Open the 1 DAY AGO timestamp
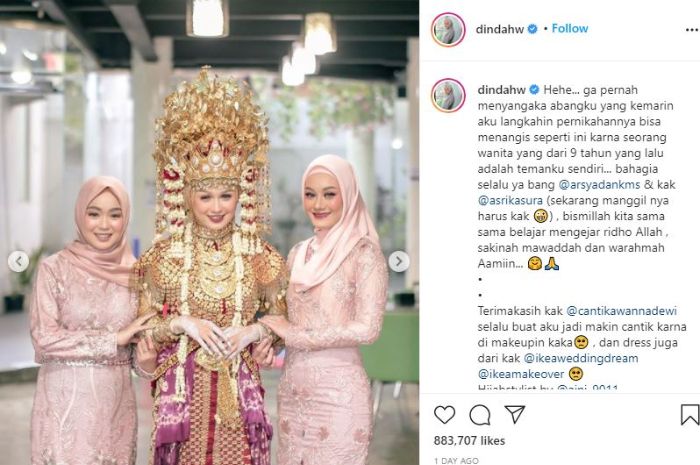The width and height of the screenshot is (700, 465). (456, 461)
